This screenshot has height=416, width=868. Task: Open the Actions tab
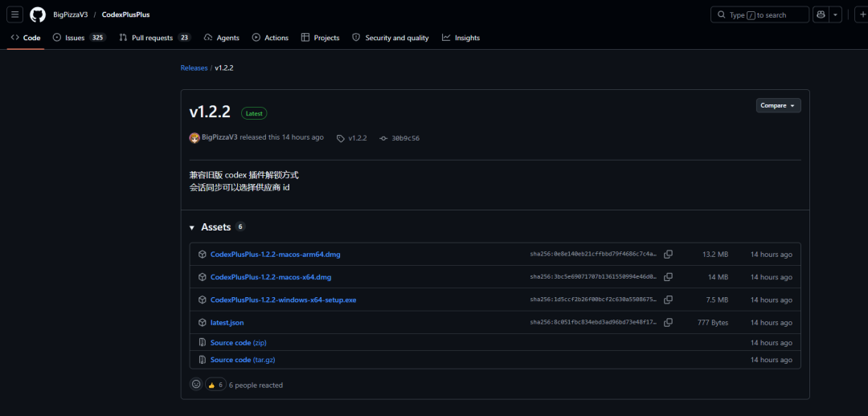(x=270, y=38)
